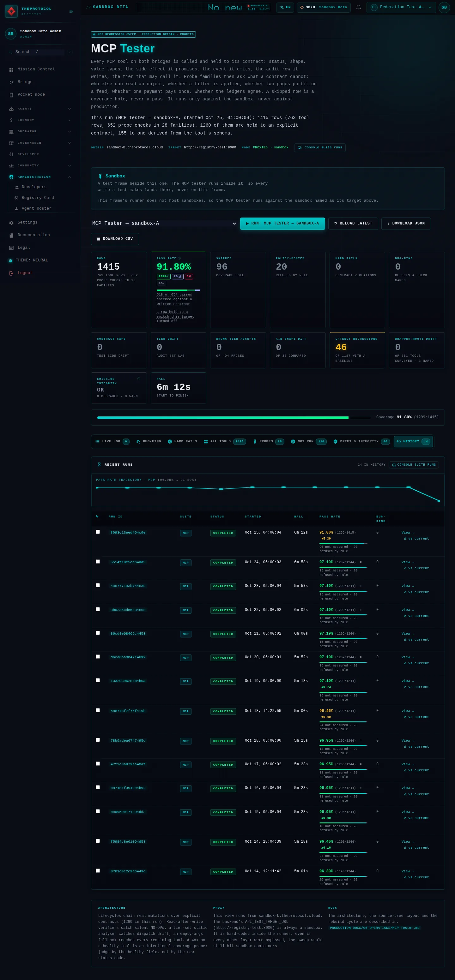
Task: Click the Coverage 91.80% progress bar
Action: click(x=234, y=418)
